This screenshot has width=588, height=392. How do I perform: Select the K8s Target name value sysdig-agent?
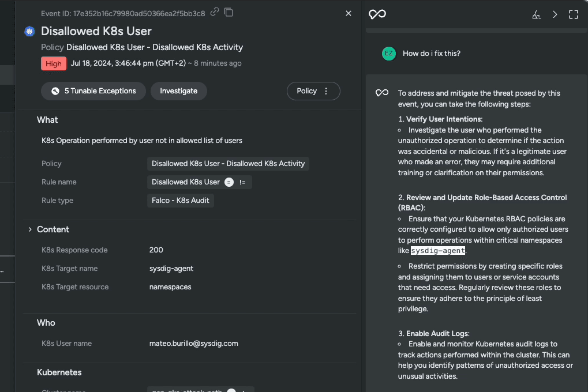point(171,268)
